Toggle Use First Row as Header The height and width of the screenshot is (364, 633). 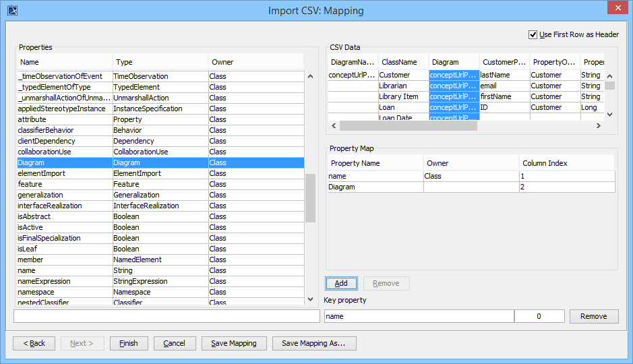(533, 34)
